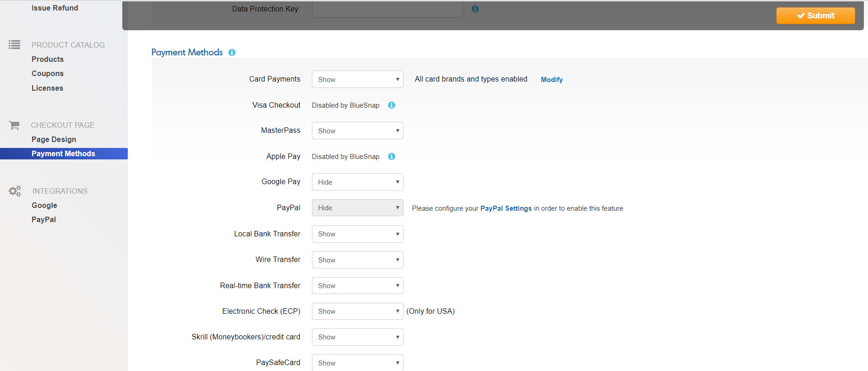Viewport: 868px width, 371px height.
Task: Select Payment Methods in sidebar
Action: (64, 153)
